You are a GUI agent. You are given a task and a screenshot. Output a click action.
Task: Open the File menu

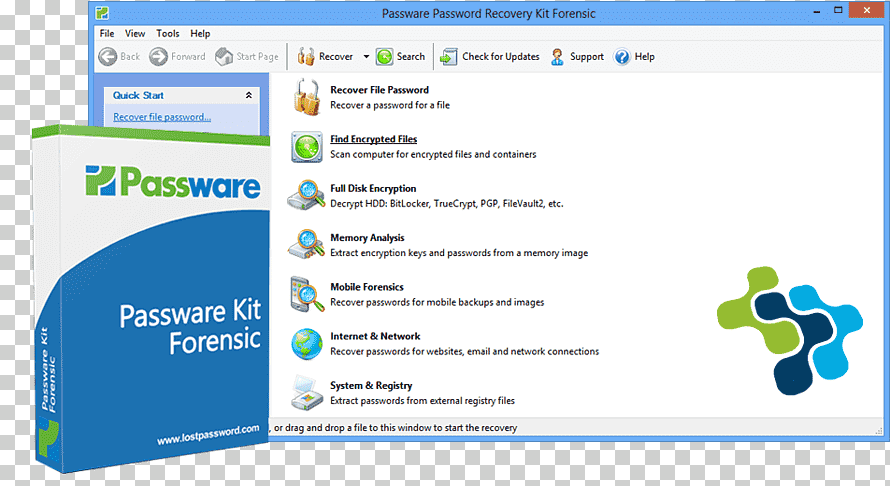tap(107, 33)
